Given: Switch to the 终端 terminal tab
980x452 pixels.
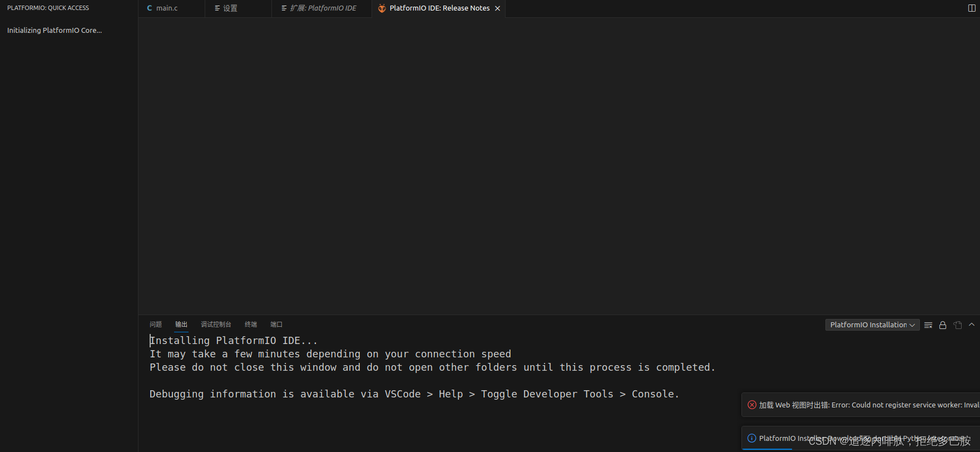Looking at the screenshot, I should click(x=251, y=325).
